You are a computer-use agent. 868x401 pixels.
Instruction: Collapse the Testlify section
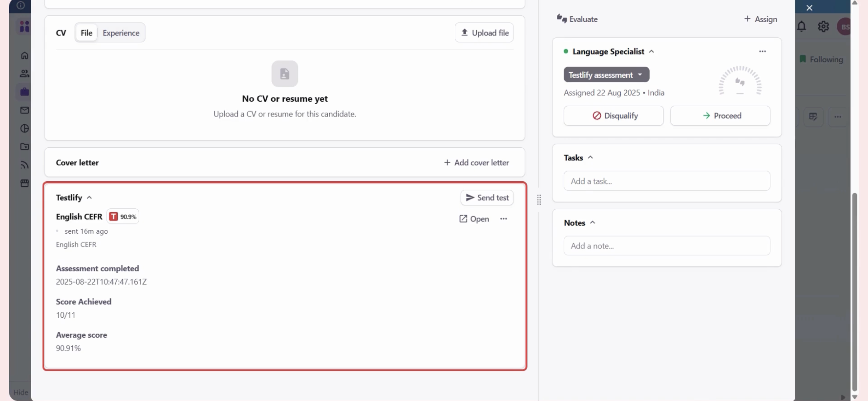(x=89, y=198)
